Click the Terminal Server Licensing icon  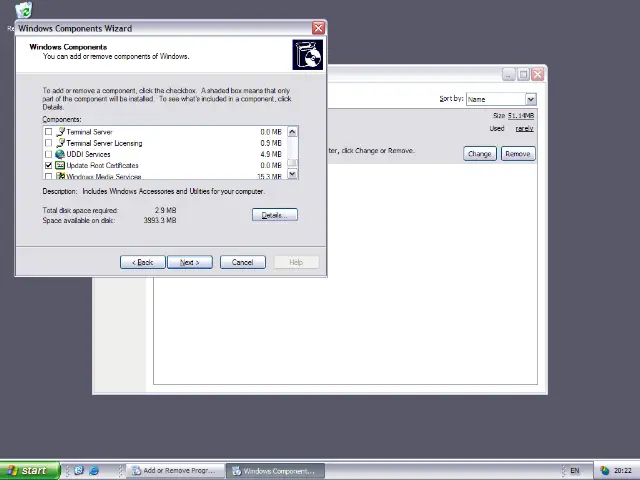(x=60, y=143)
